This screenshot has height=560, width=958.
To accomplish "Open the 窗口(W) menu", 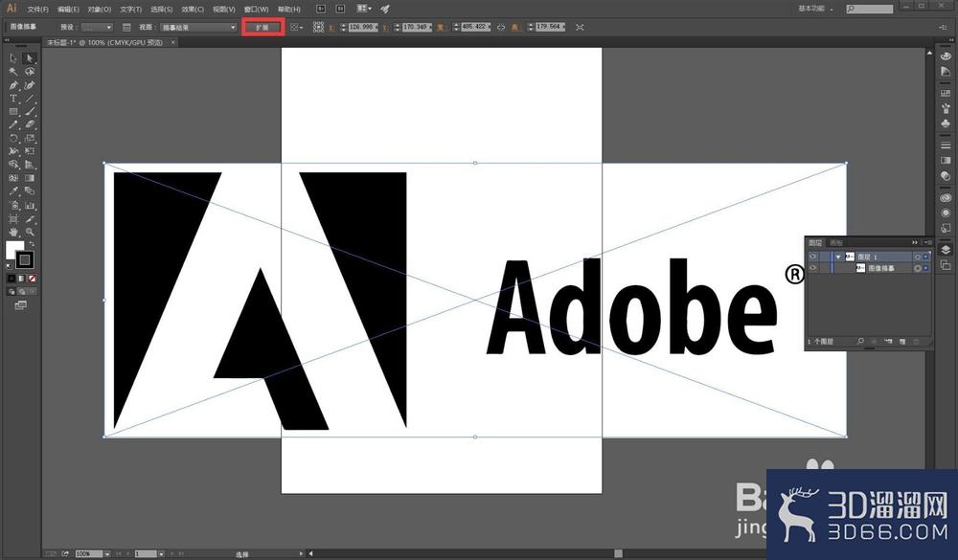I will tap(256, 10).
